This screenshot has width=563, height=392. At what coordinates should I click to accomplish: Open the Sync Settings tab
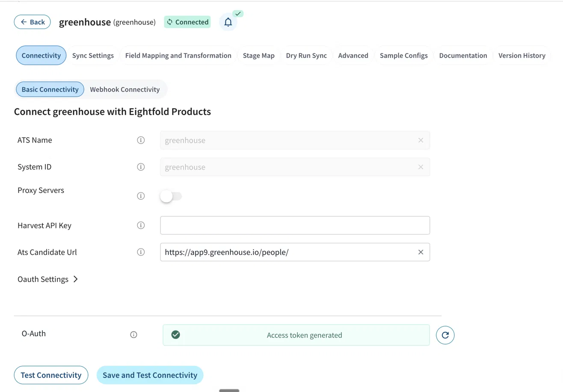tap(93, 56)
